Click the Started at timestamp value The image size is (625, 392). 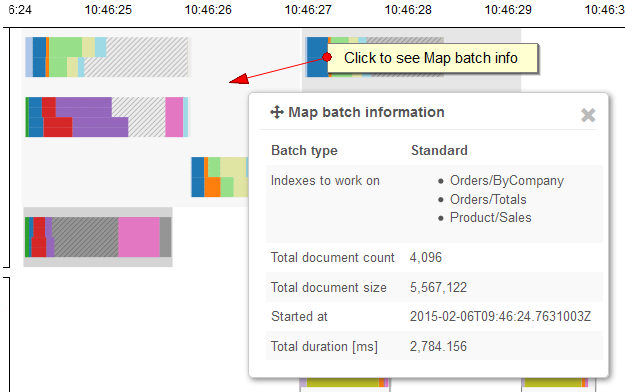500,317
